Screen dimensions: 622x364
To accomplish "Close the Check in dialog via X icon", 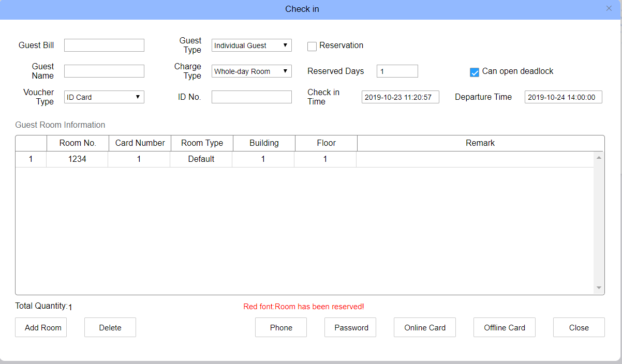I will pyautogui.click(x=609, y=8).
